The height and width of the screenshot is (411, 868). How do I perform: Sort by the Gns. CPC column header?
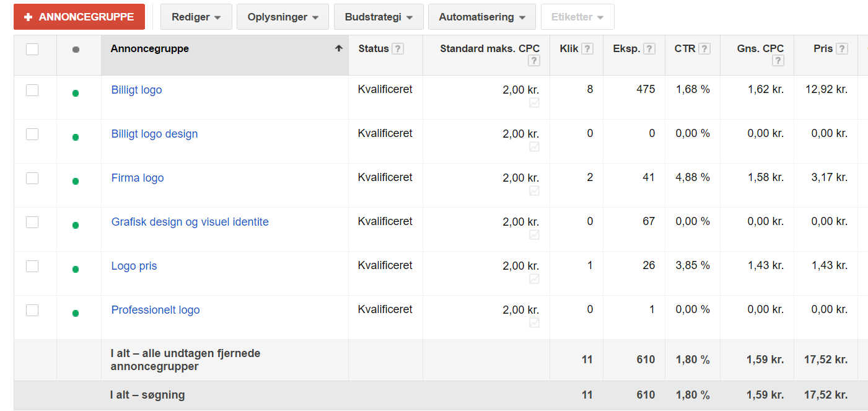[x=760, y=48]
